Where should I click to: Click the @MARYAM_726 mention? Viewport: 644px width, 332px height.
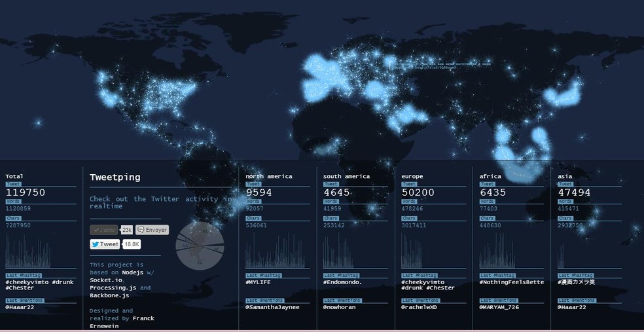tap(498, 307)
